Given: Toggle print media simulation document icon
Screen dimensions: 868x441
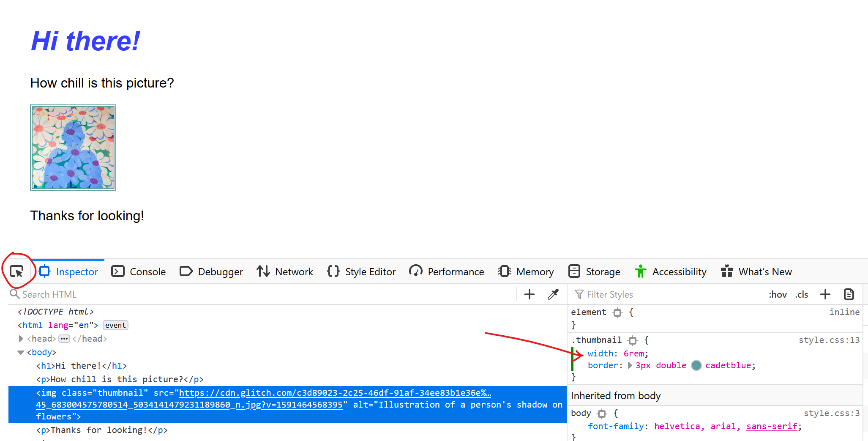Looking at the screenshot, I should (x=849, y=294).
